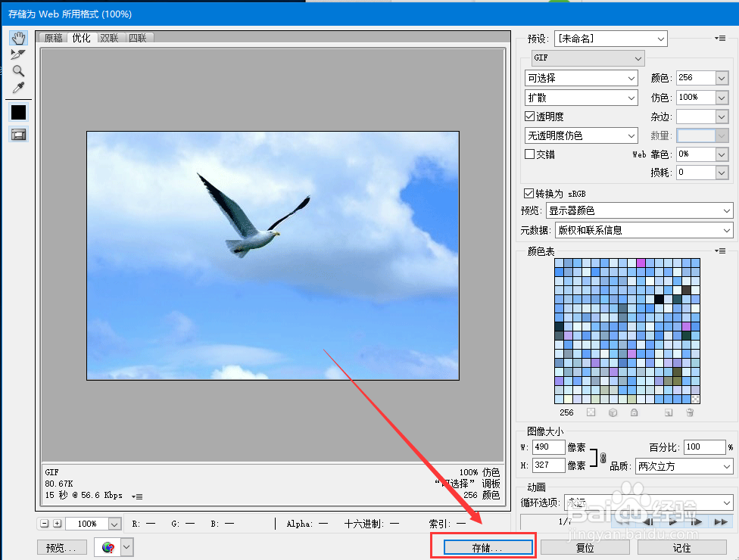Switch to the 双联 tab
This screenshot has height=560, width=739.
[x=109, y=38]
